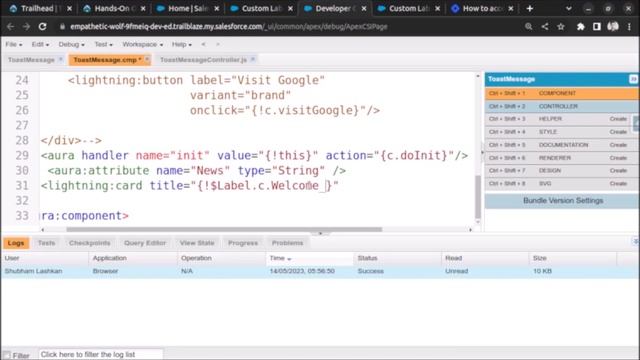Bookmark this page with star icon
The image size is (640, 360).
561,27
